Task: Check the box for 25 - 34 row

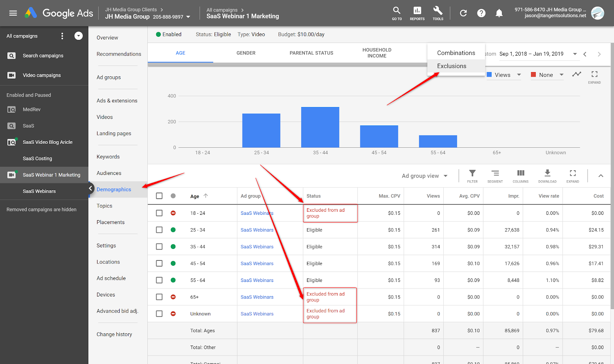Action: coord(159,230)
